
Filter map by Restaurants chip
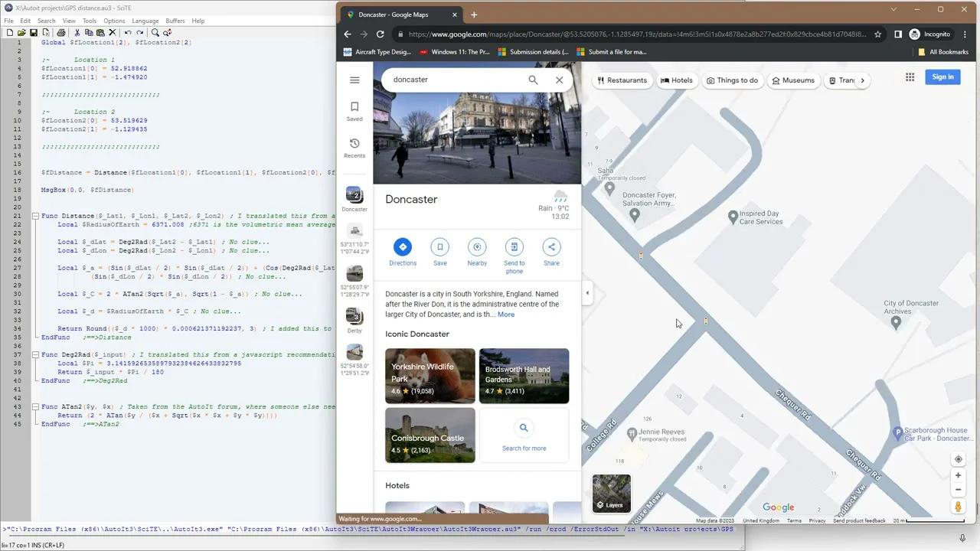pyautogui.click(x=622, y=80)
